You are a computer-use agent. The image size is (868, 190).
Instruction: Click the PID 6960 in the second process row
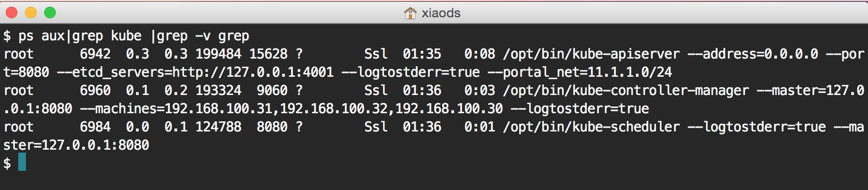[x=95, y=90]
